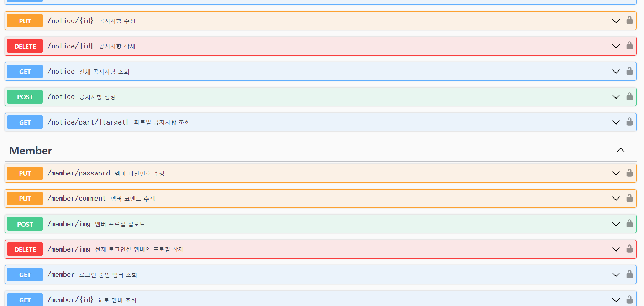The height and width of the screenshot is (306, 644).
Task: Click GET badge for /notice/part/{target}
Action: pyautogui.click(x=25, y=122)
